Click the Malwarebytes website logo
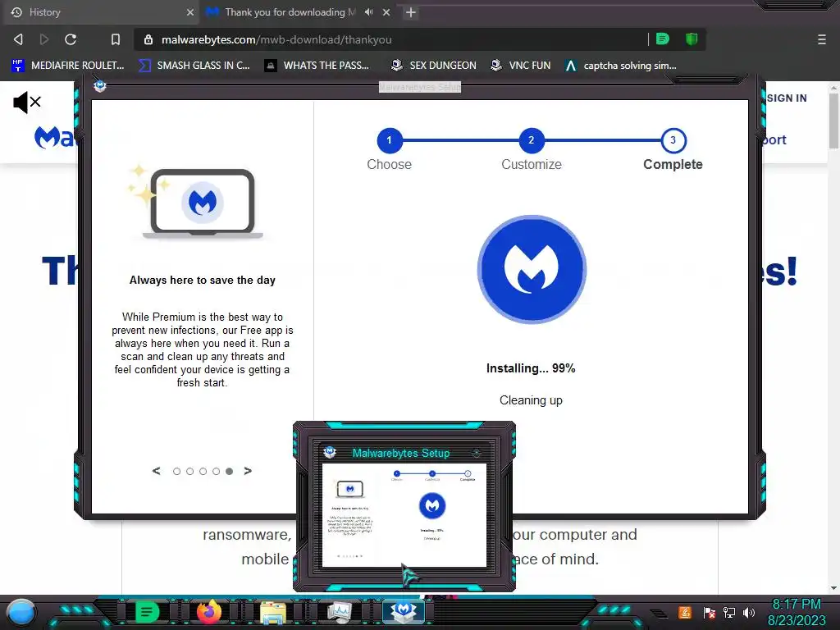The height and width of the screenshot is (630, 840). click(x=56, y=137)
